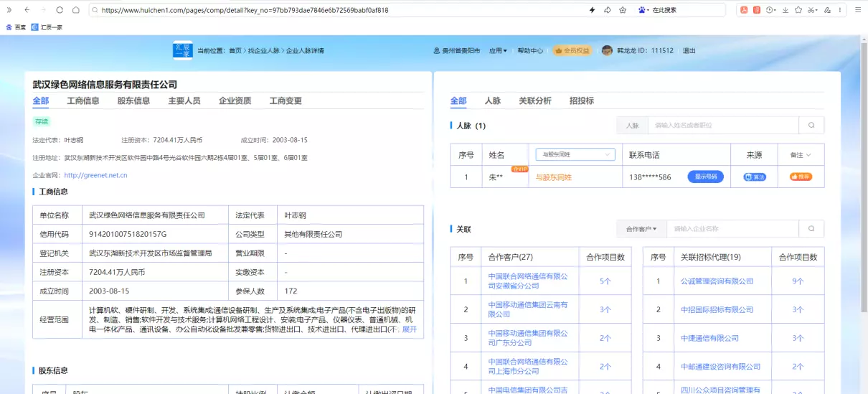Click 5个 project count for 安徽省分公司
The height and width of the screenshot is (394, 868).
pyautogui.click(x=605, y=281)
